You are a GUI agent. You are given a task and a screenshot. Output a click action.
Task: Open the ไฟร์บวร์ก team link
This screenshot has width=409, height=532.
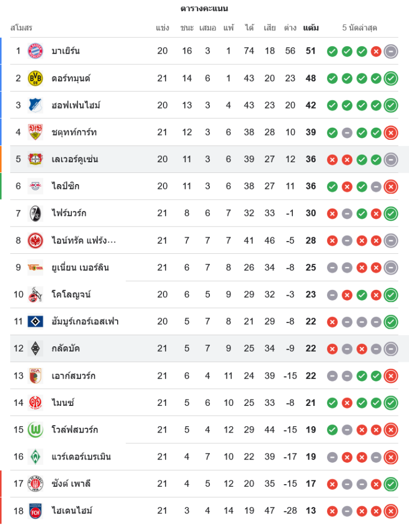[69, 213]
